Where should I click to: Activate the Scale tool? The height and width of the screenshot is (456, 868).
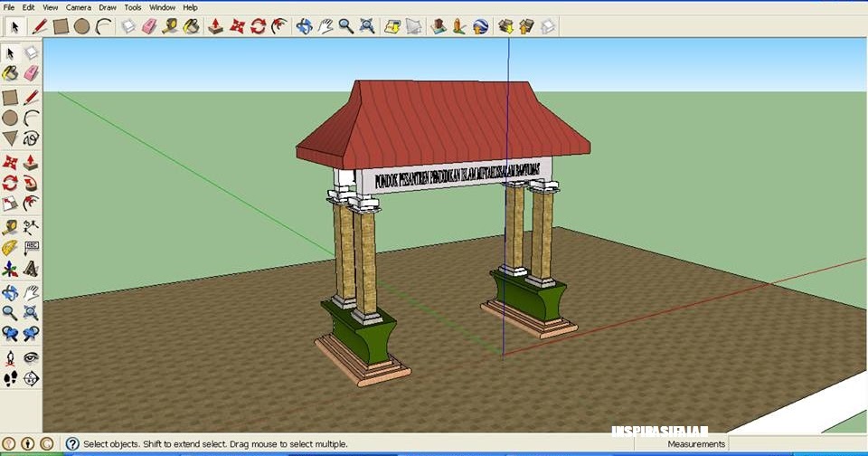(x=10, y=203)
